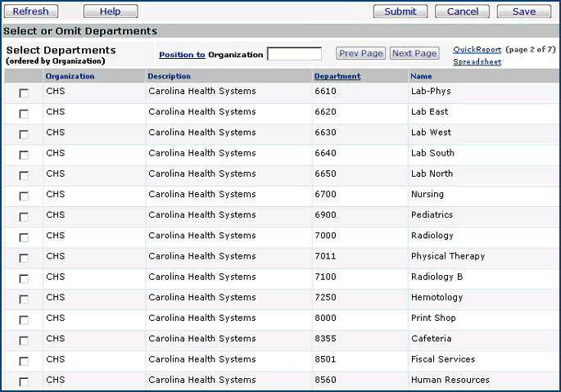561x392 pixels.
Task: Focus the Organization position input field
Action: pos(294,54)
